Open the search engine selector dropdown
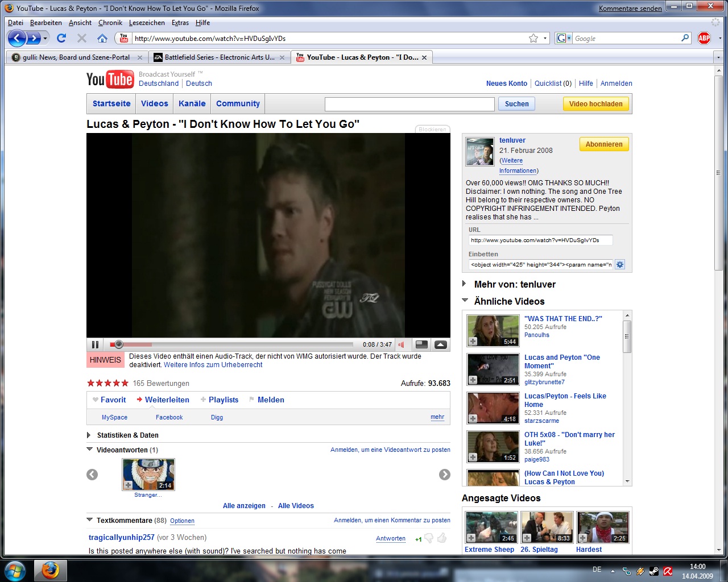This screenshot has height=582, width=728. tap(568, 38)
